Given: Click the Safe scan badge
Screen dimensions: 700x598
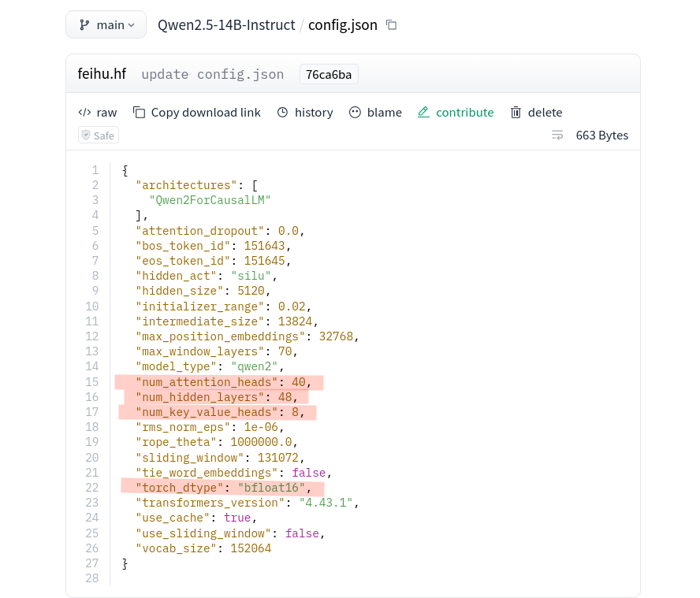Looking at the screenshot, I should point(99,136).
